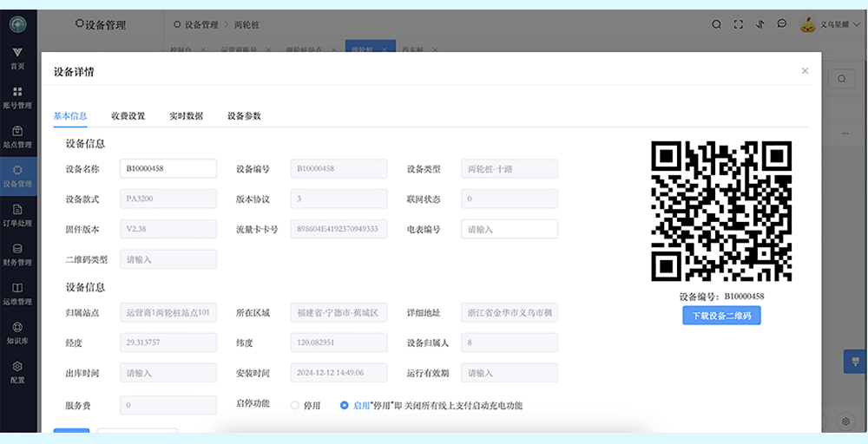
Task: Click the 设备款式 field PA3200
Action: (168, 199)
